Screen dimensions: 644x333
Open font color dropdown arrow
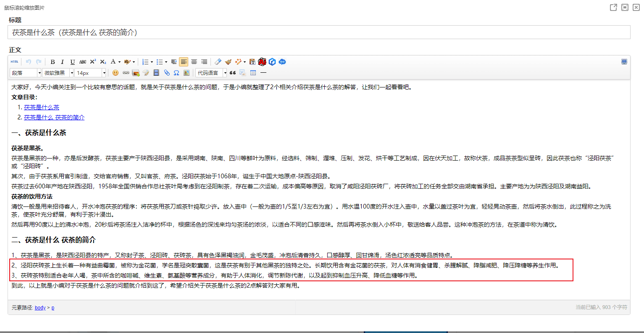pos(119,62)
